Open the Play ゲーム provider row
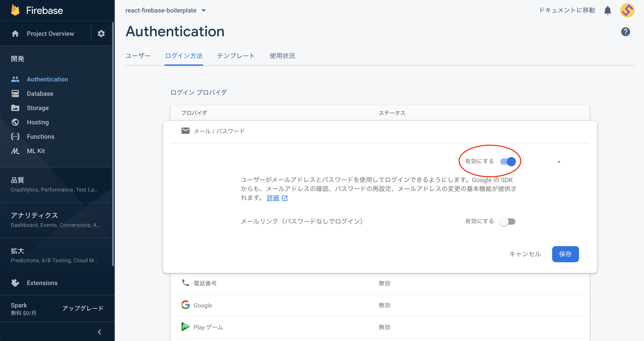644x341 pixels. 380,327
